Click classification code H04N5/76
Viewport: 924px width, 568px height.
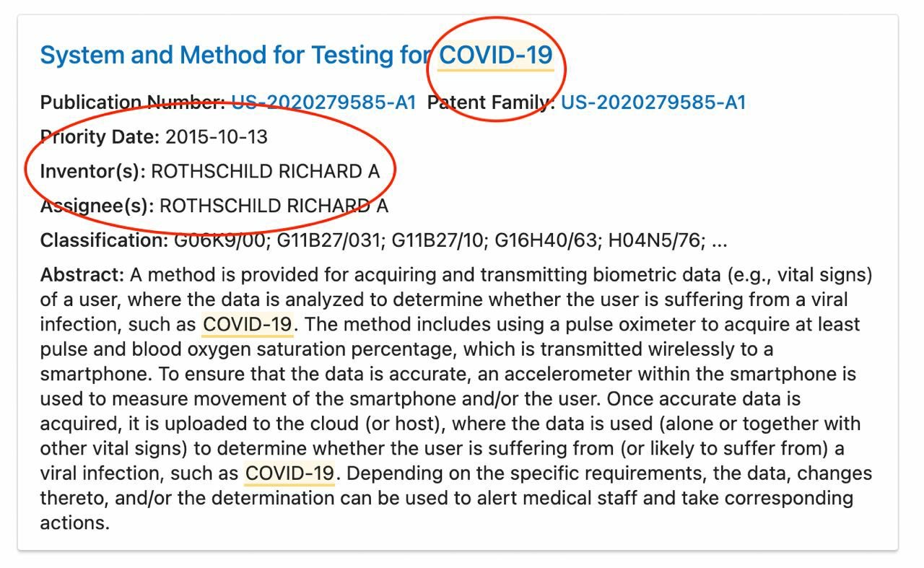(655, 240)
